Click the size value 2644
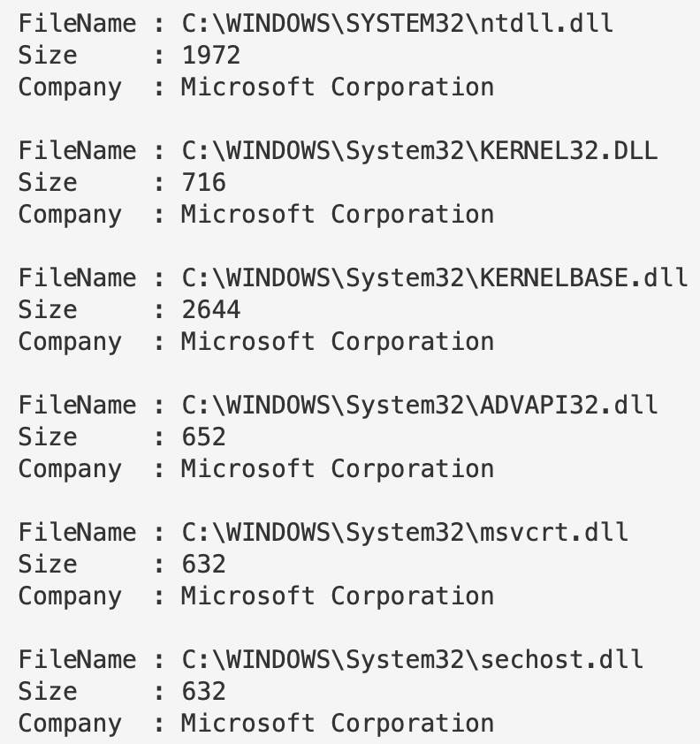This screenshot has height=744, width=700. [210, 309]
